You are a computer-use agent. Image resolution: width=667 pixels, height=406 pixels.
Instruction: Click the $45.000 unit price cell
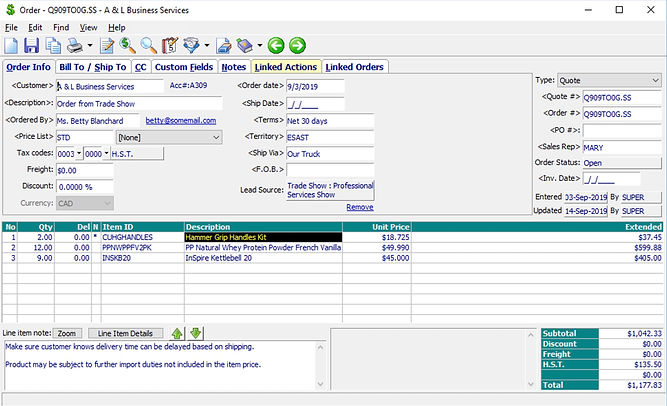(377, 258)
